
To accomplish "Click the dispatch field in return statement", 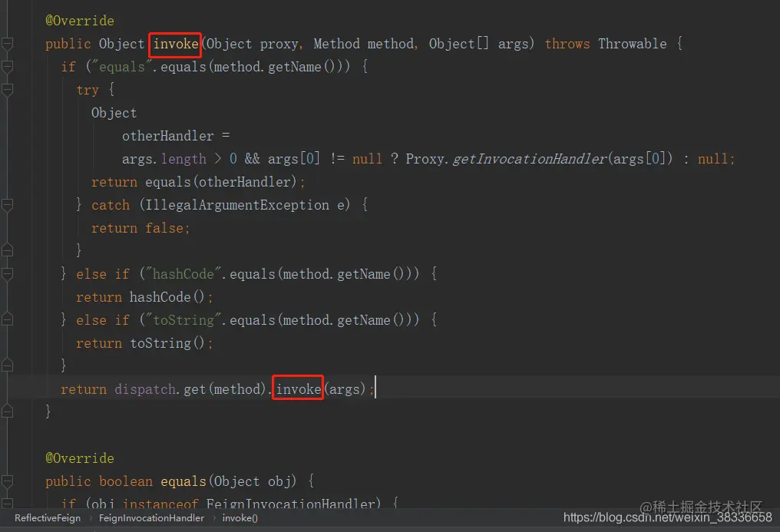I will click(145, 388).
